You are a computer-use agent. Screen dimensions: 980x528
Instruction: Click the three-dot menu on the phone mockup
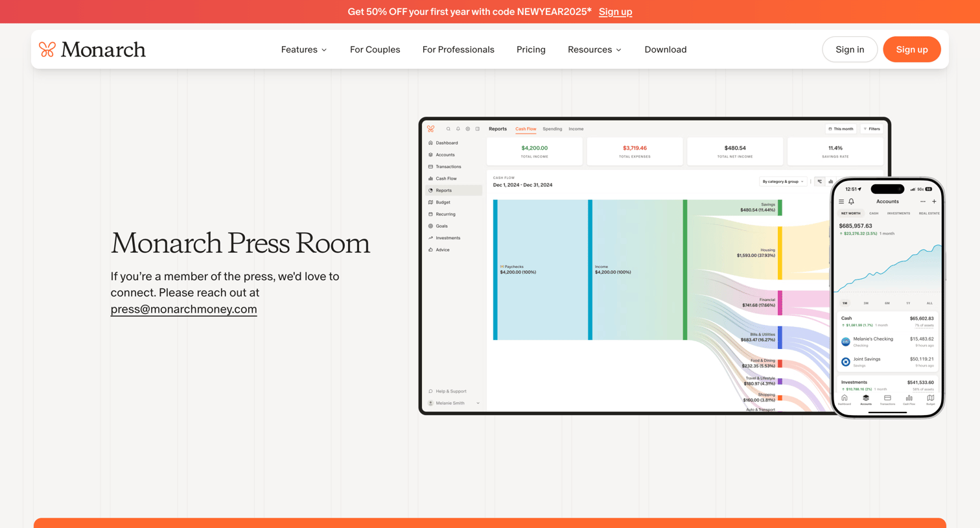(x=923, y=202)
